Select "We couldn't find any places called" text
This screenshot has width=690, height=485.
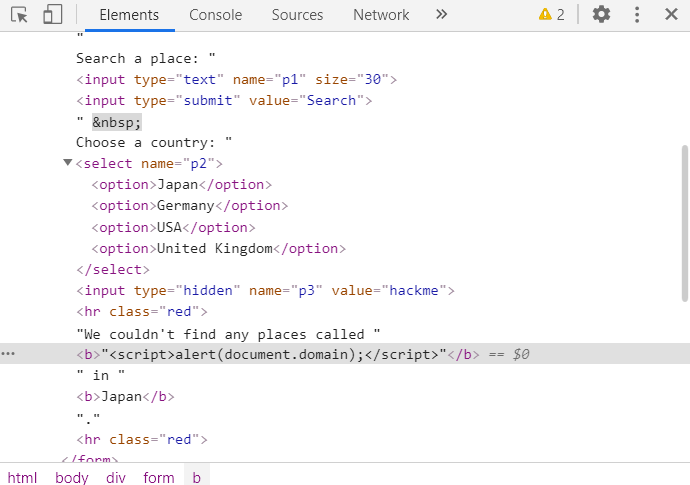tap(228, 334)
